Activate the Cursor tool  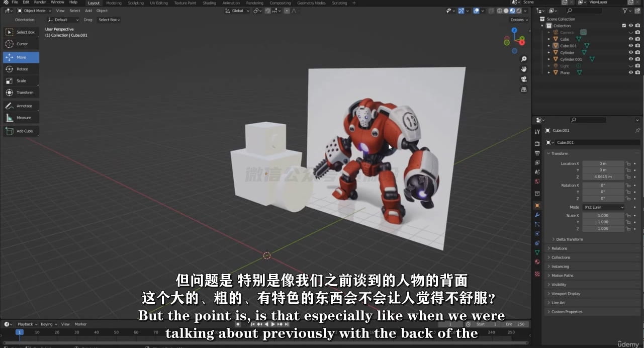(x=21, y=44)
